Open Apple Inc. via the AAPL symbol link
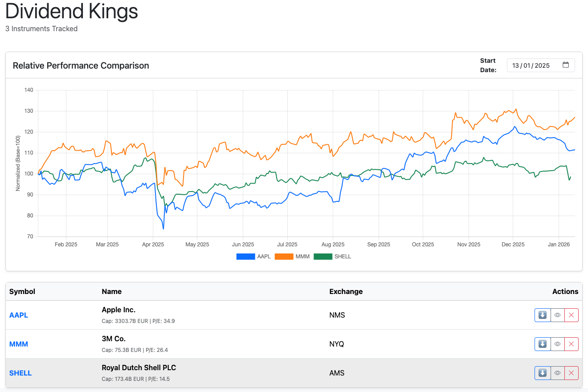 19,315
